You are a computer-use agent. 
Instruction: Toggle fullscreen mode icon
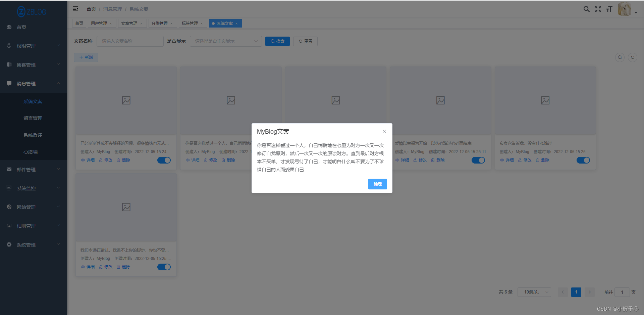click(x=598, y=9)
